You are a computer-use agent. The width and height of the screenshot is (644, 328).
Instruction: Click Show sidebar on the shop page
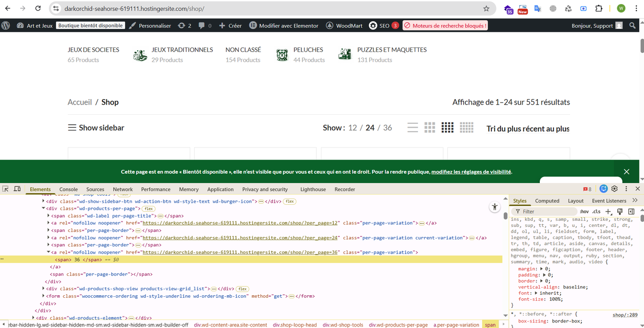tap(96, 128)
